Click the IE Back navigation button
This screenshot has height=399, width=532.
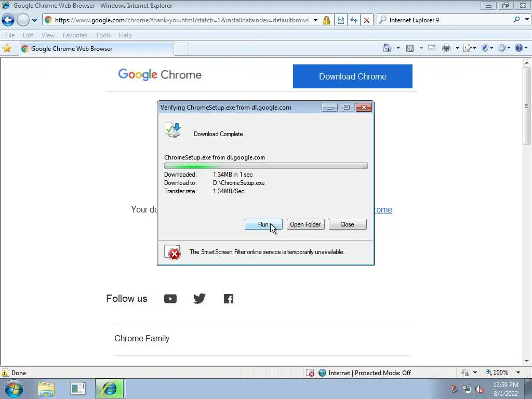(x=8, y=20)
